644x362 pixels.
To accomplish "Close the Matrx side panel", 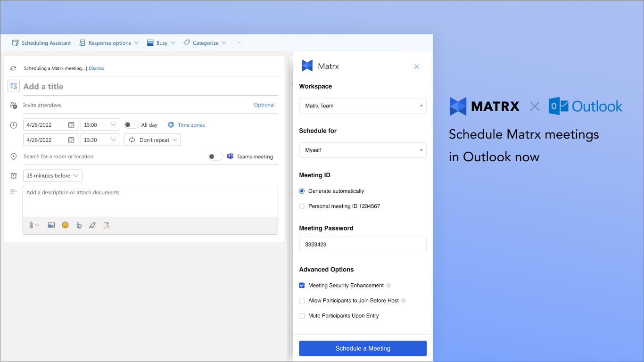I will coord(417,67).
